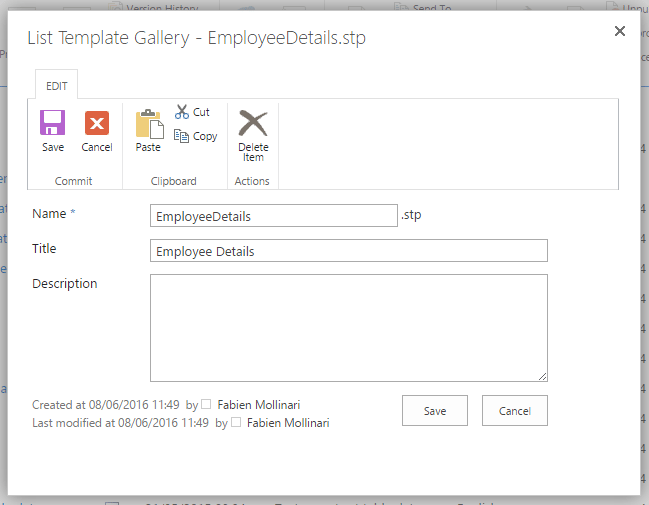649x505 pixels.
Task: Click the Copy icon in Clipboard group
Action: (x=181, y=136)
